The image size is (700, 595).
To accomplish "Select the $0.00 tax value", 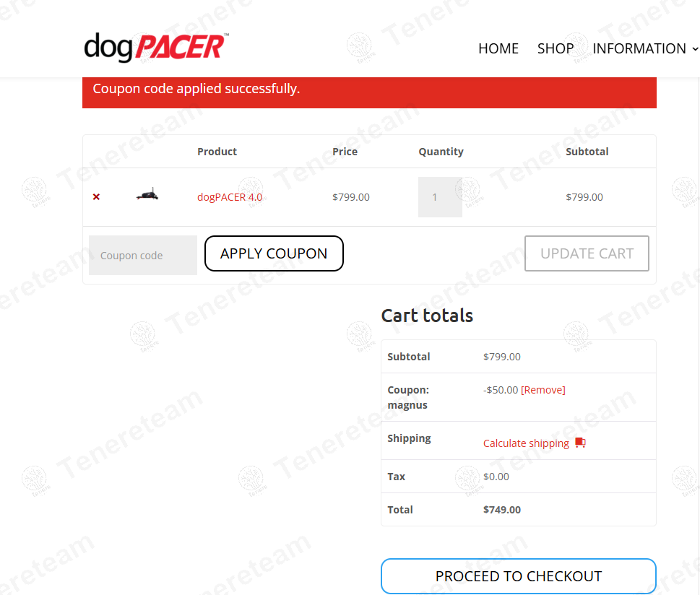I will tap(496, 477).
